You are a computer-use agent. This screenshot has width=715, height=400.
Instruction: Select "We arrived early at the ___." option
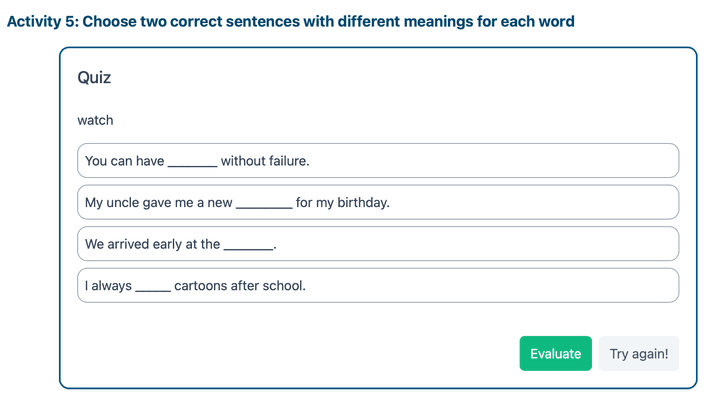(x=377, y=244)
